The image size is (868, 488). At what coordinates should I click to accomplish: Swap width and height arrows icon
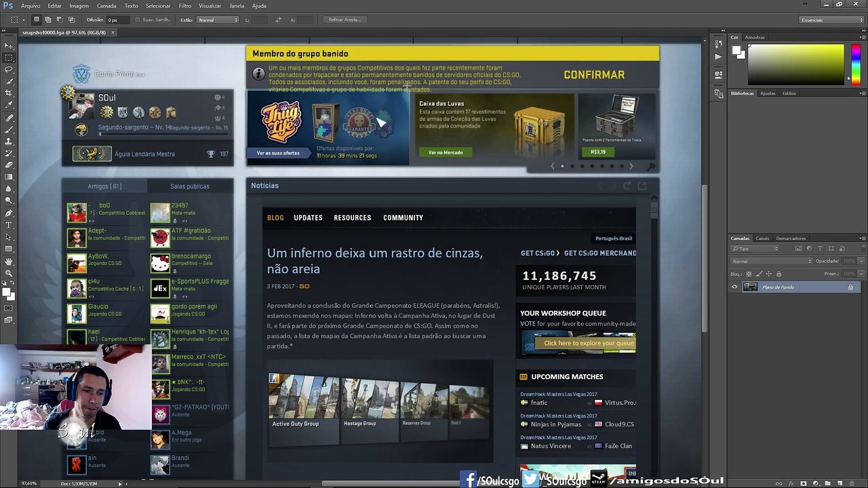[x=278, y=20]
